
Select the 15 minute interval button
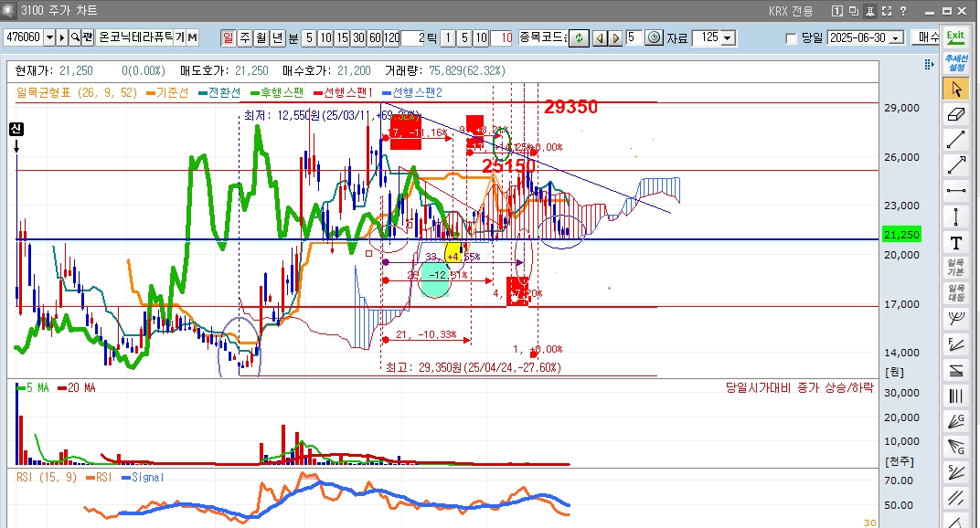pos(342,38)
